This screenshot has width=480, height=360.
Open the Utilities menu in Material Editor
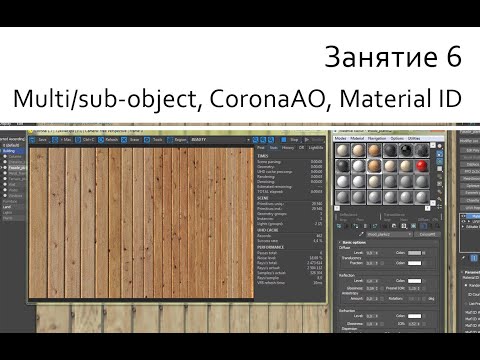click(414, 138)
